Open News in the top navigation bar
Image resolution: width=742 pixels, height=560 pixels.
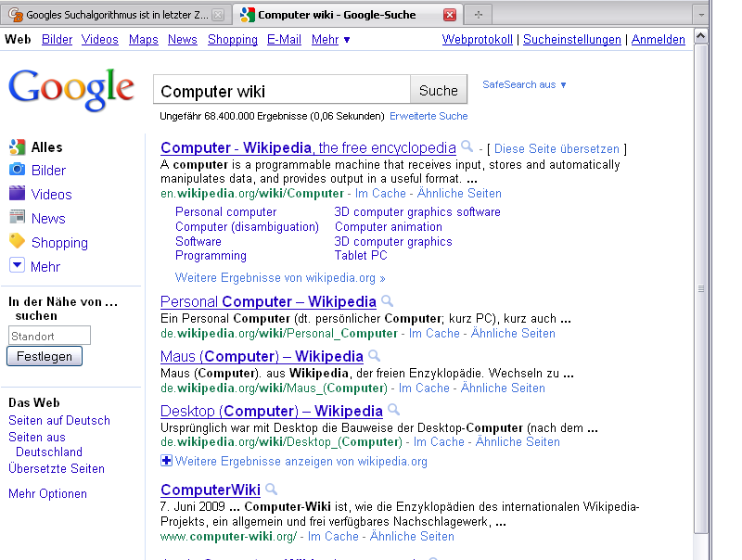click(x=182, y=40)
